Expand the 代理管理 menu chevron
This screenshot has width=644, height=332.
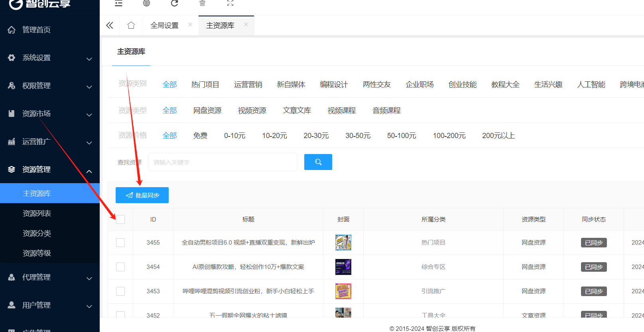pos(89,278)
